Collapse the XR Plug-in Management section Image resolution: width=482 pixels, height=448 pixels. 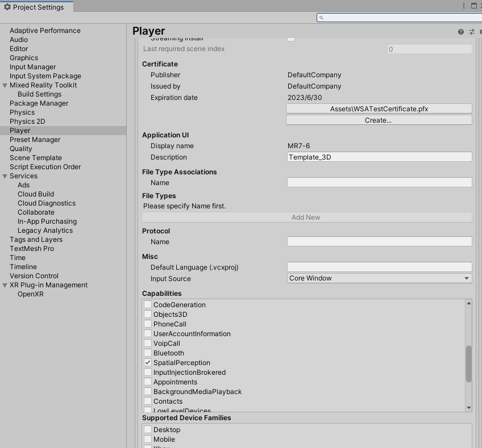click(5, 285)
